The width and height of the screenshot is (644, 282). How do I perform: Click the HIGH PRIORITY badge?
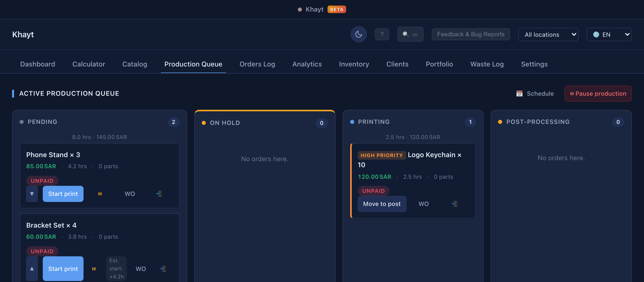tap(381, 155)
